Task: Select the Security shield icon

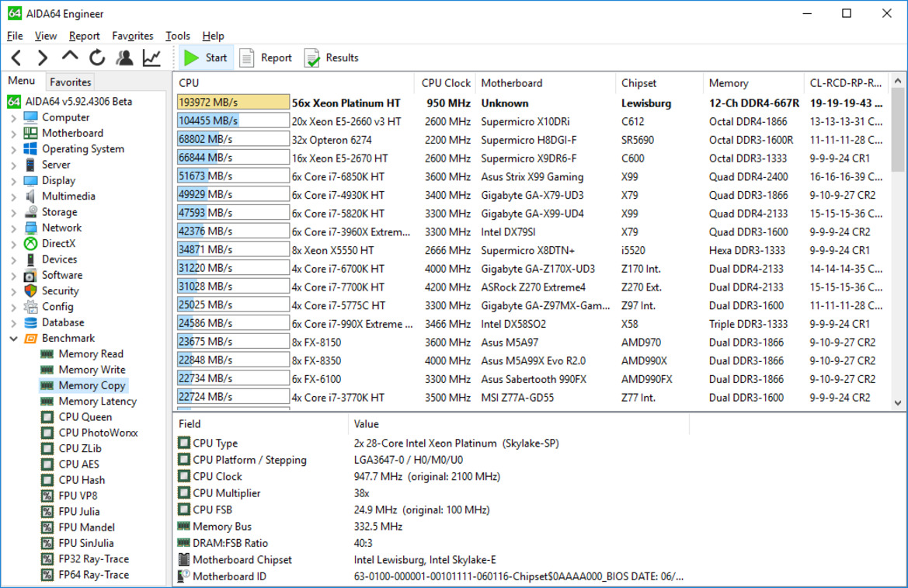Action: click(x=31, y=291)
